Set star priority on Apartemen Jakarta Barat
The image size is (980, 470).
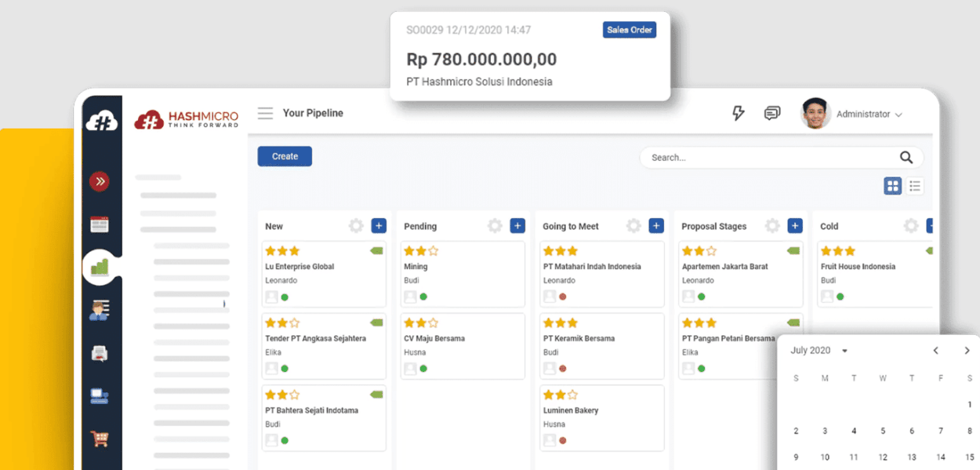click(699, 251)
